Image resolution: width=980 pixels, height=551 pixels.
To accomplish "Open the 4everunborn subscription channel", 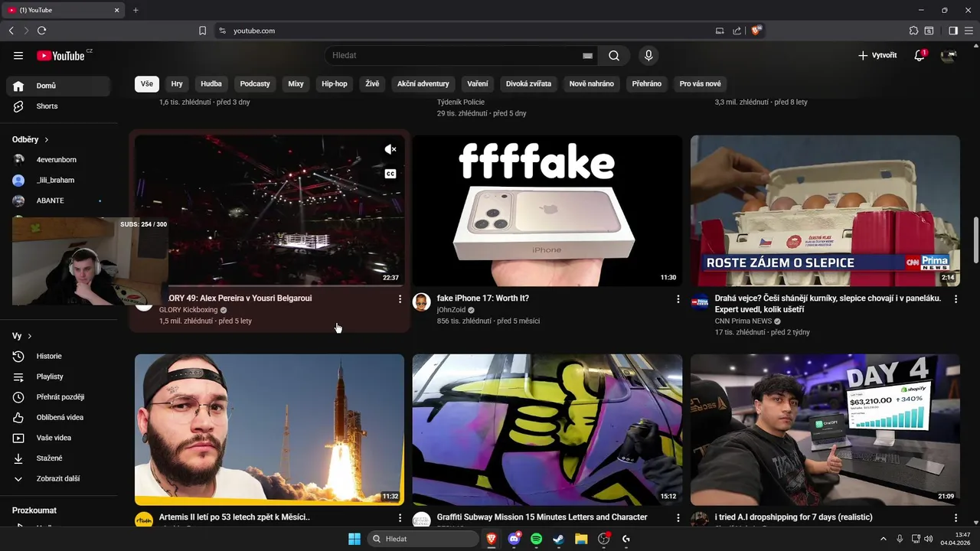I will 58,160.
